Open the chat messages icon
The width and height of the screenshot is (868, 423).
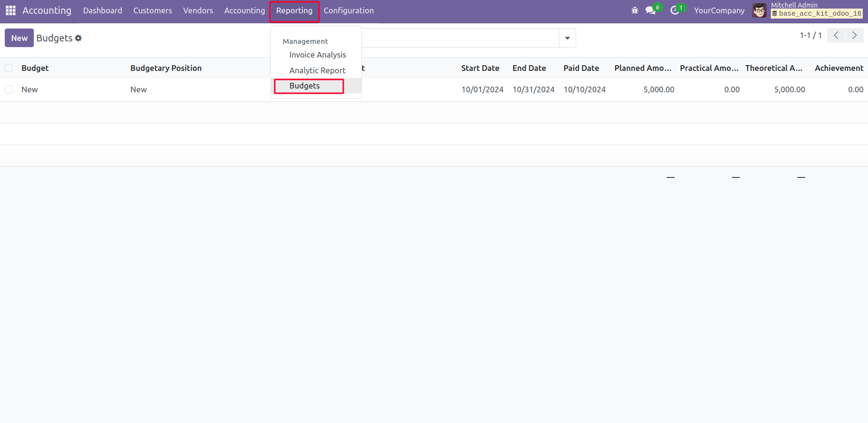tap(650, 10)
